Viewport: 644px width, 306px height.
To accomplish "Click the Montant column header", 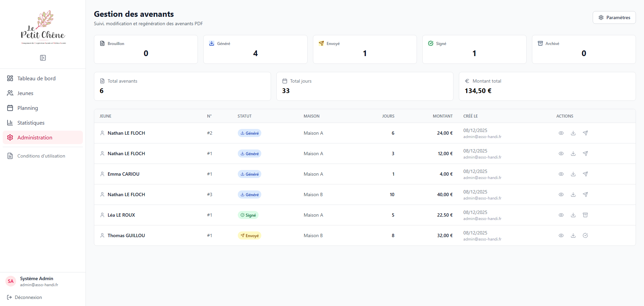I will click(x=443, y=116).
